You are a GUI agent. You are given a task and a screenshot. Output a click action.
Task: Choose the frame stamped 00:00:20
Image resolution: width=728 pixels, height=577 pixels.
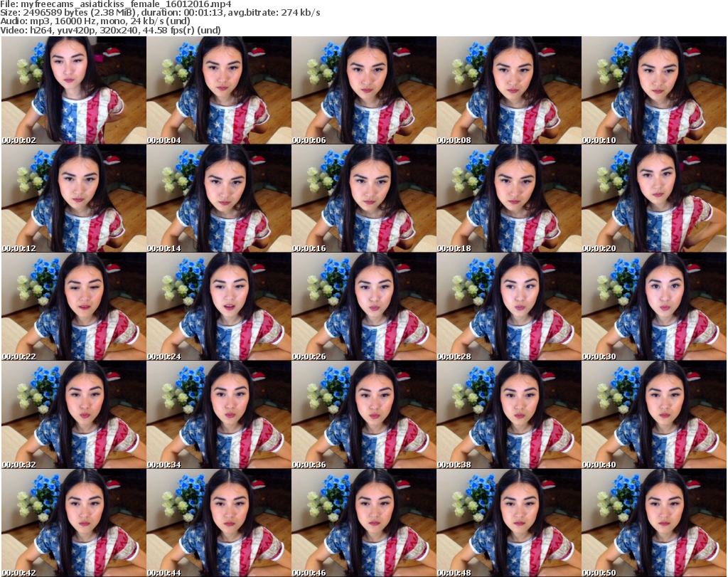point(654,198)
